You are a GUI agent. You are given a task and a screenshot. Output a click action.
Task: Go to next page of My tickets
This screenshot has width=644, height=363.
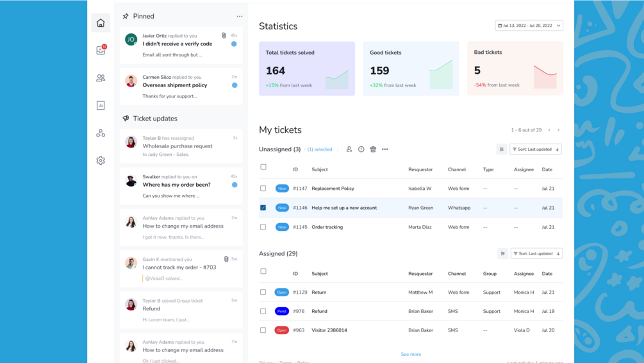pos(559,130)
